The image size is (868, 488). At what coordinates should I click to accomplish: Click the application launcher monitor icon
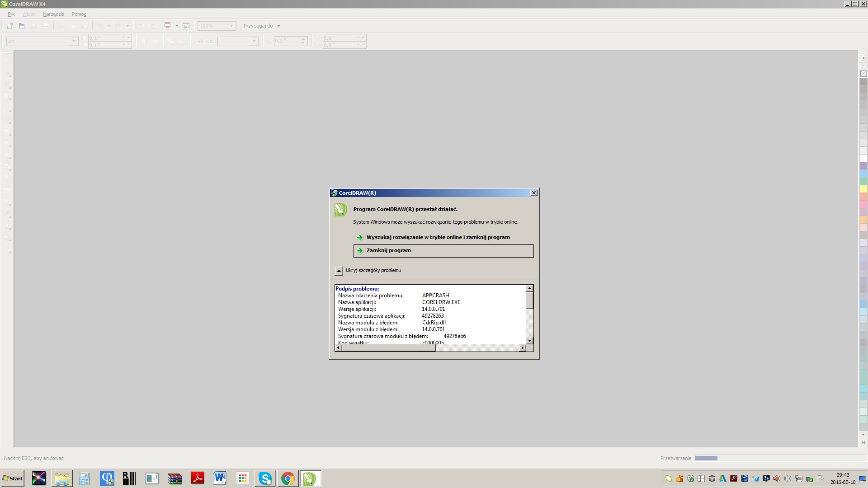[x=167, y=26]
